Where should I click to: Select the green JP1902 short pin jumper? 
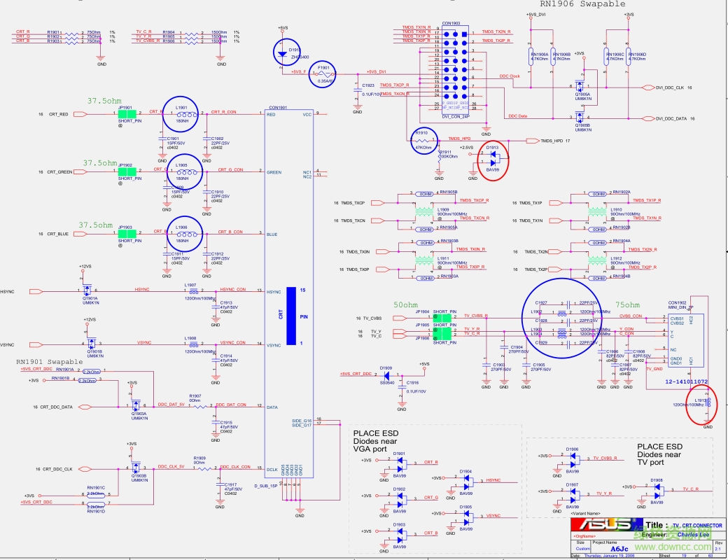pyautogui.click(x=127, y=171)
